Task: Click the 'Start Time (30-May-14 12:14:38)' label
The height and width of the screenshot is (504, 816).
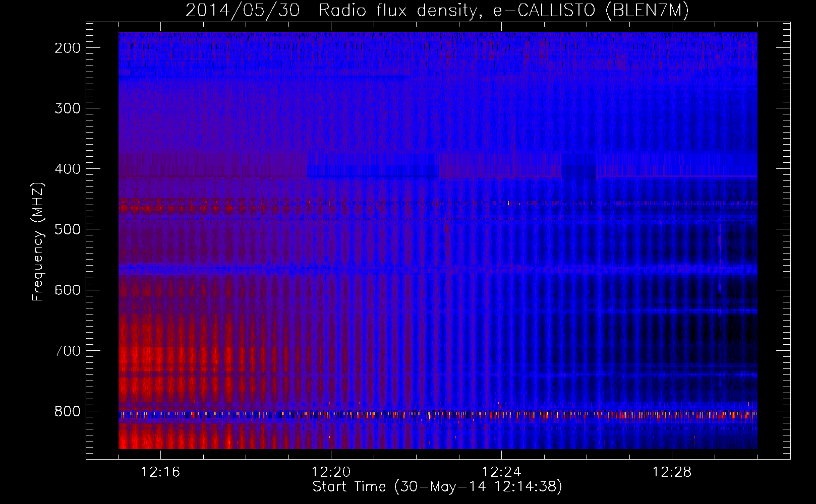Action: 437,487
